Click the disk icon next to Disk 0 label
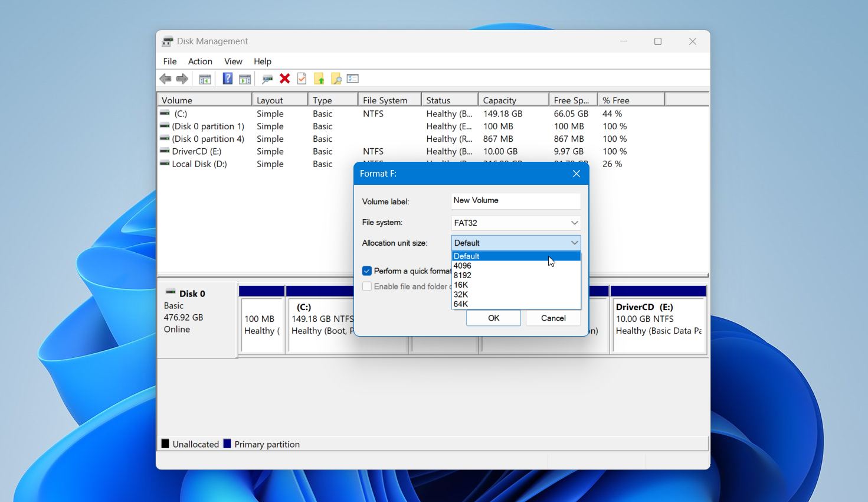This screenshot has height=502, width=868. [171, 292]
